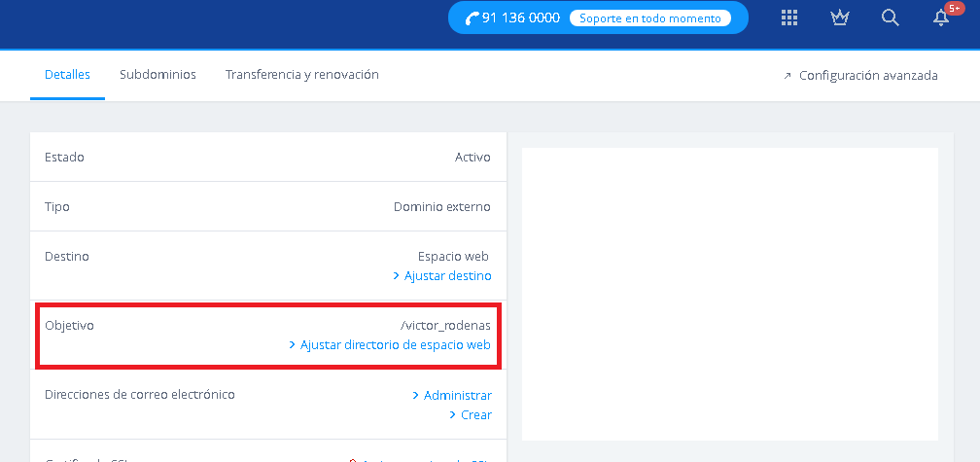Open the apps grid icon
Image resolution: width=980 pixels, height=462 pixels.
(x=789, y=18)
